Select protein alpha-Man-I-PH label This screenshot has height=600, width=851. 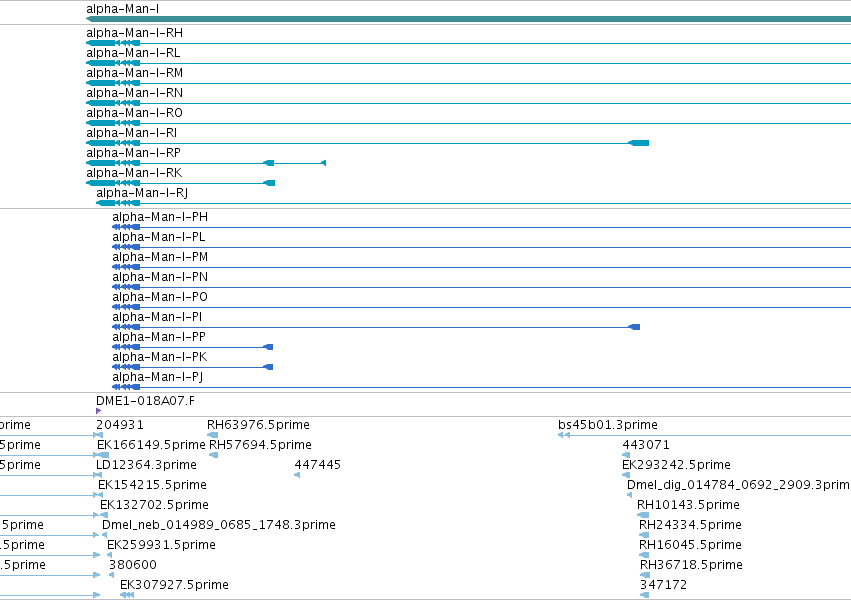click(160, 218)
